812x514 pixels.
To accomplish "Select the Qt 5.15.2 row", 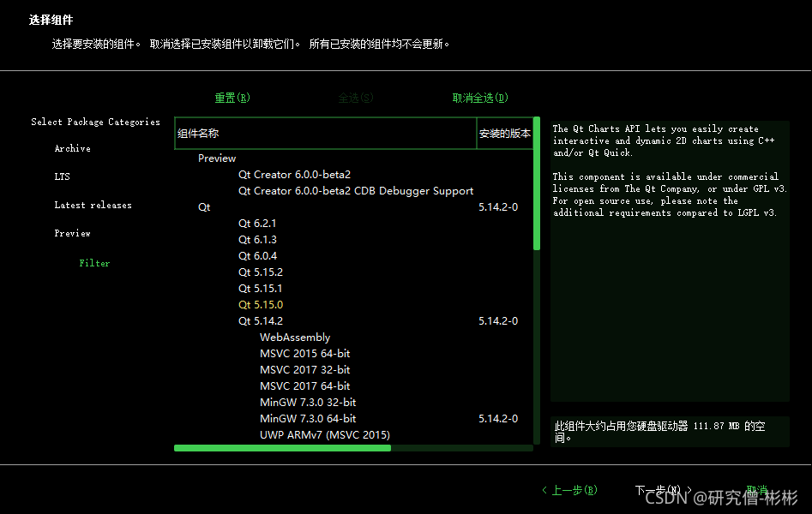I will tap(261, 272).
